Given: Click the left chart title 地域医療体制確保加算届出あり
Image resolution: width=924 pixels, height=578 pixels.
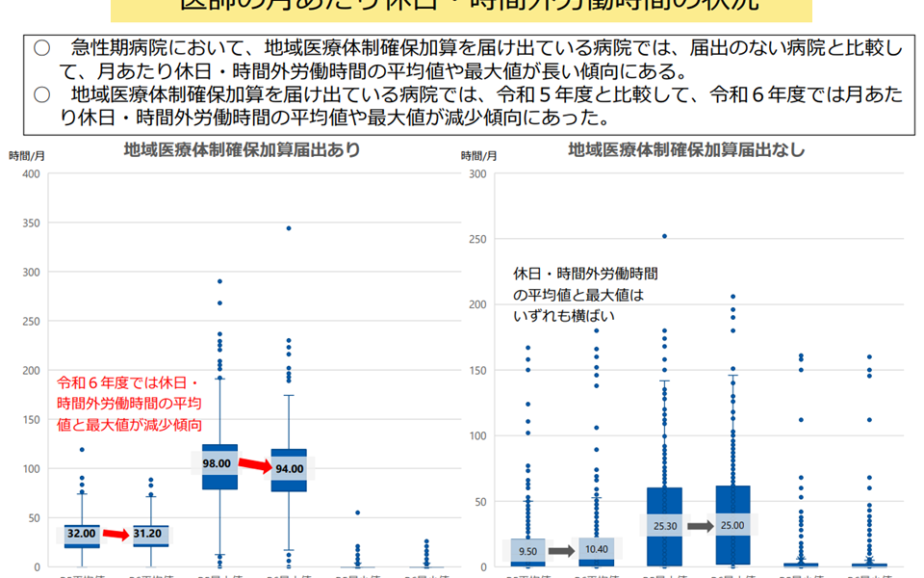Looking at the screenshot, I should [x=242, y=149].
